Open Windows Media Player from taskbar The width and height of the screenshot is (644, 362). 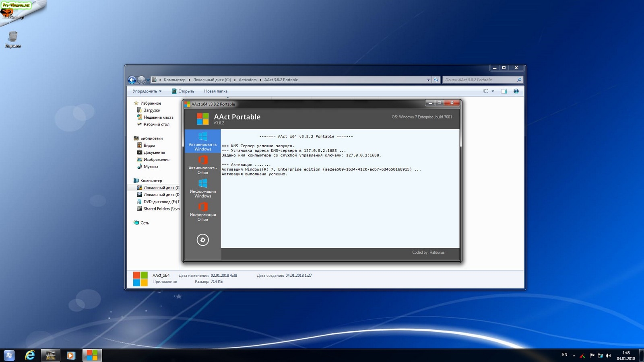71,355
